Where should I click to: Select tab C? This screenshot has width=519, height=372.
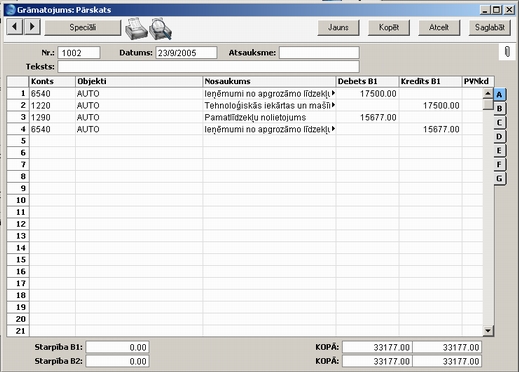point(499,123)
